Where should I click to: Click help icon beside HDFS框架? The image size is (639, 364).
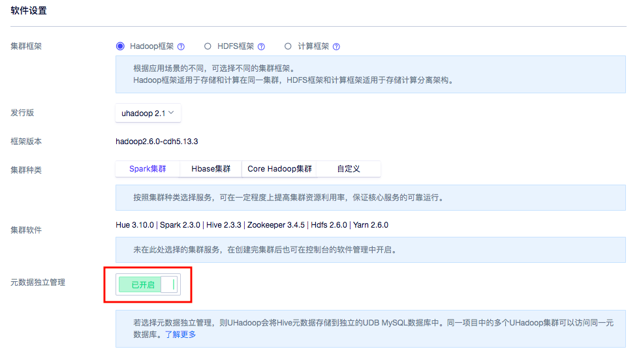tap(261, 47)
